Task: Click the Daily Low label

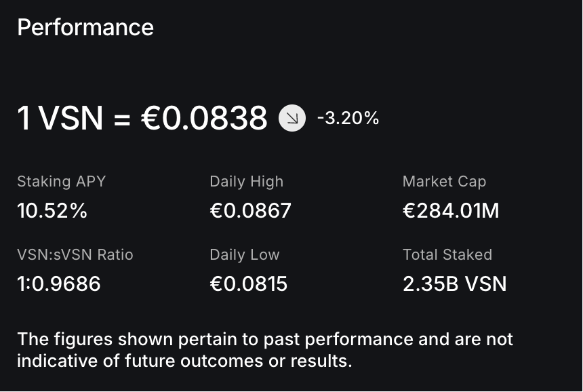Action: coord(244,255)
